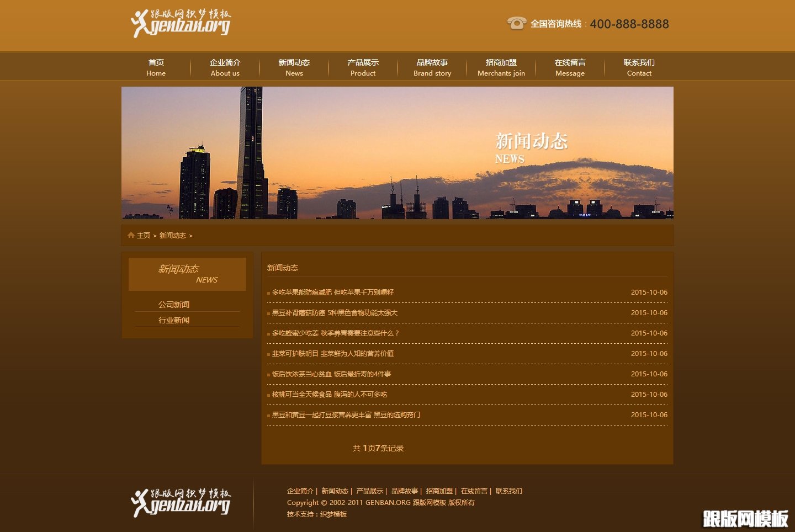This screenshot has height=532, width=795.
Task: Open article 饭后饮浓茶当心贫血
Action: point(331,374)
